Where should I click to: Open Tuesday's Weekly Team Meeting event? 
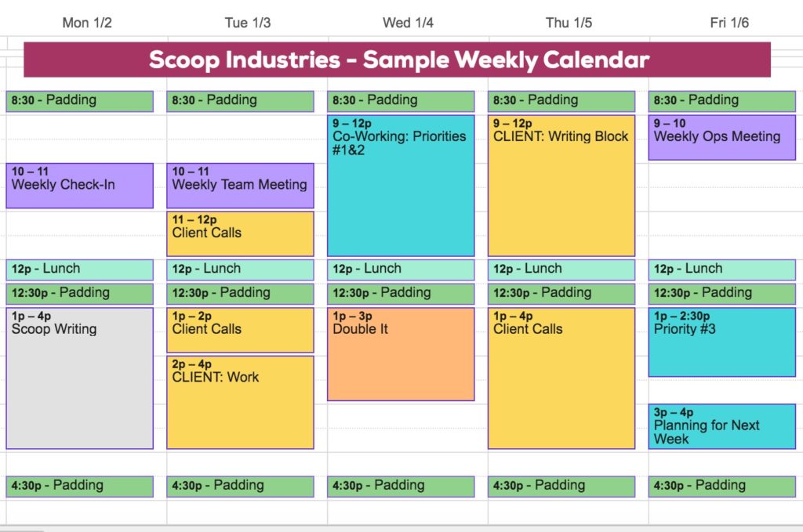[240, 186]
